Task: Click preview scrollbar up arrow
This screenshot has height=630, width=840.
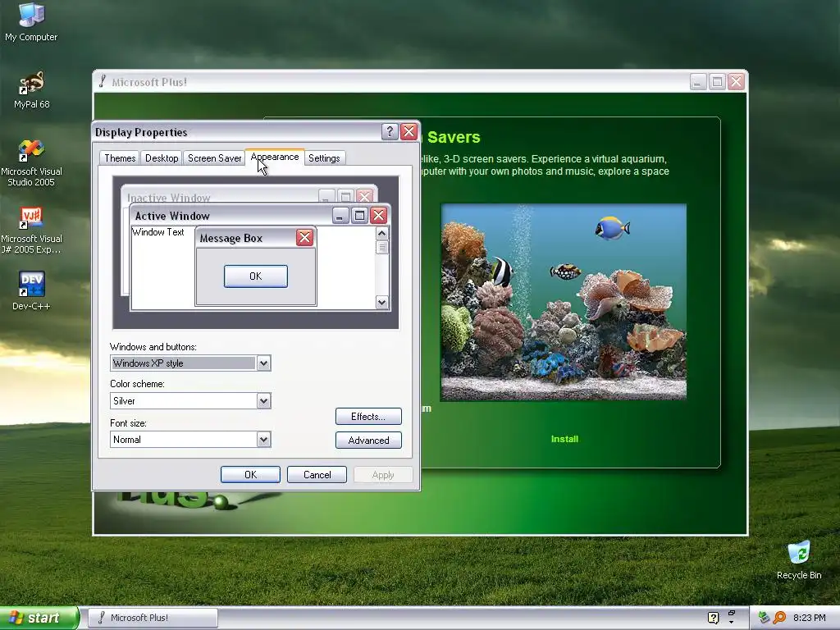Action: pyautogui.click(x=381, y=233)
